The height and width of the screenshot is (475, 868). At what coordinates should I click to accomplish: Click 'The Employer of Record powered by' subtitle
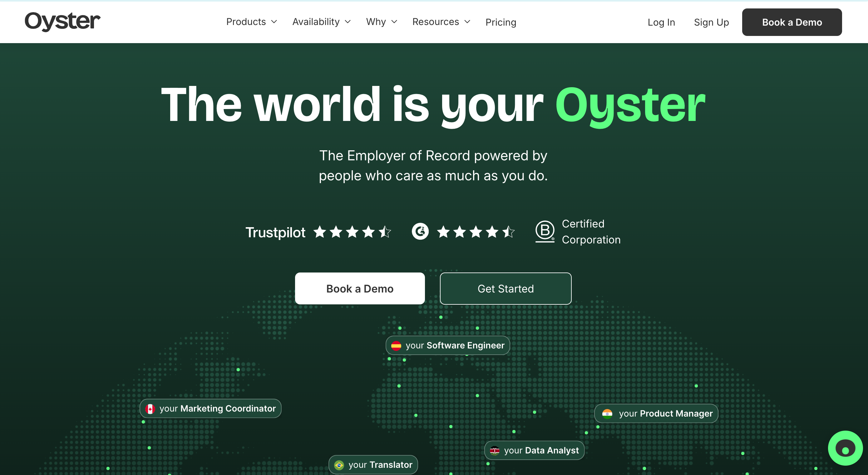pyautogui.click(x=433, y=156)
